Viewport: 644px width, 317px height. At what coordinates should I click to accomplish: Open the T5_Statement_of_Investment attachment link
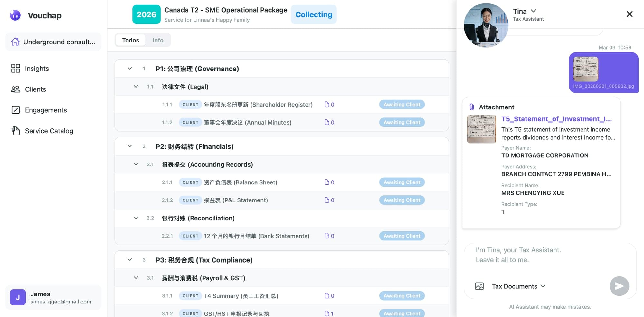(556, 119)
